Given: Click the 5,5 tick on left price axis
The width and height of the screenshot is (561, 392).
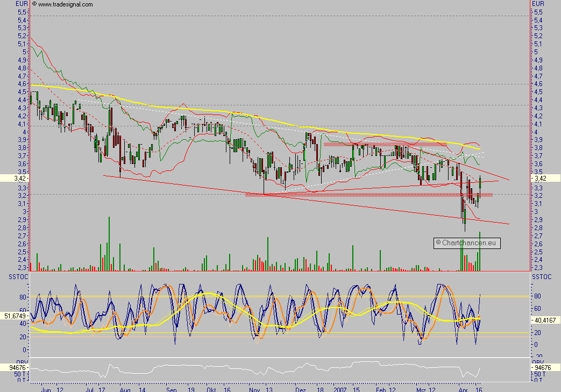Looking at the screenshot, I should [22, 12].
